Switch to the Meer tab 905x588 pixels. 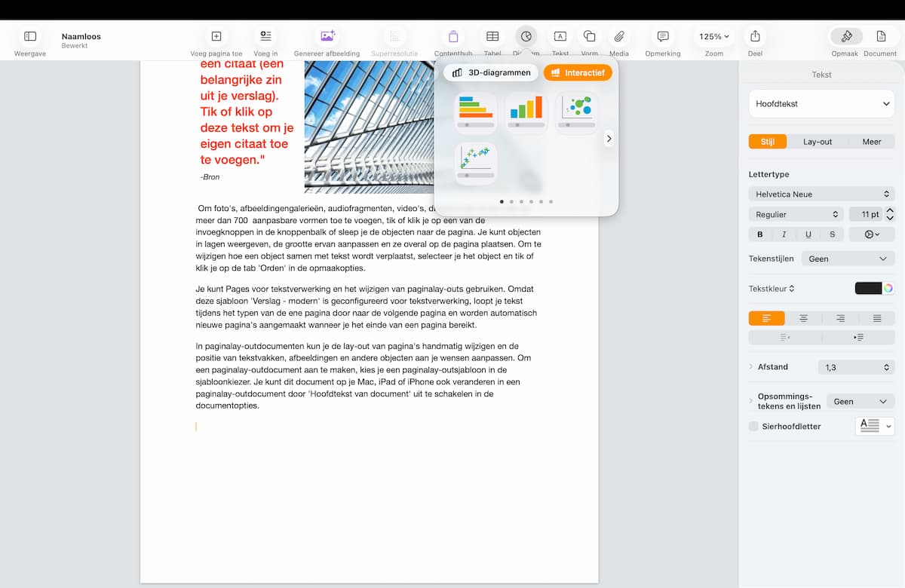(872, 142)
